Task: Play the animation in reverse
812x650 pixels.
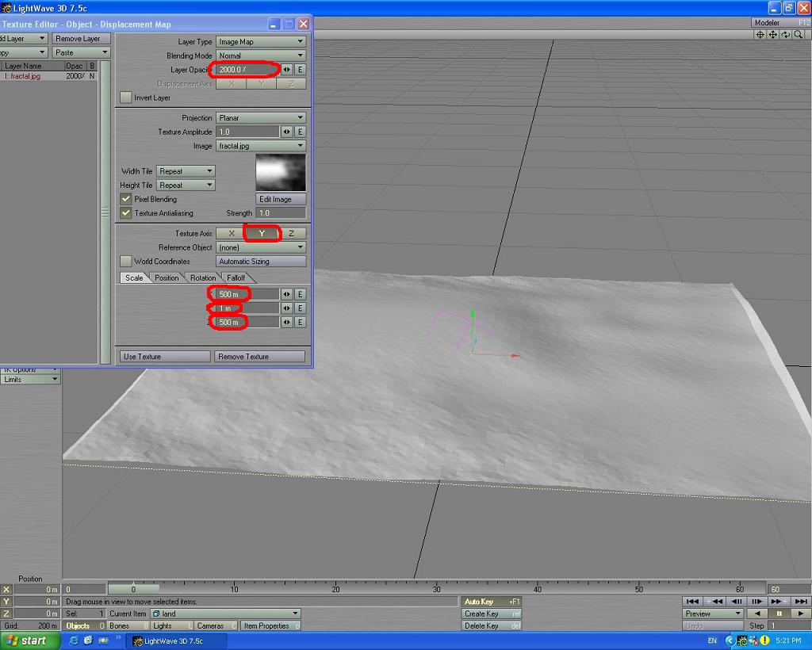Action: point(757,614)
